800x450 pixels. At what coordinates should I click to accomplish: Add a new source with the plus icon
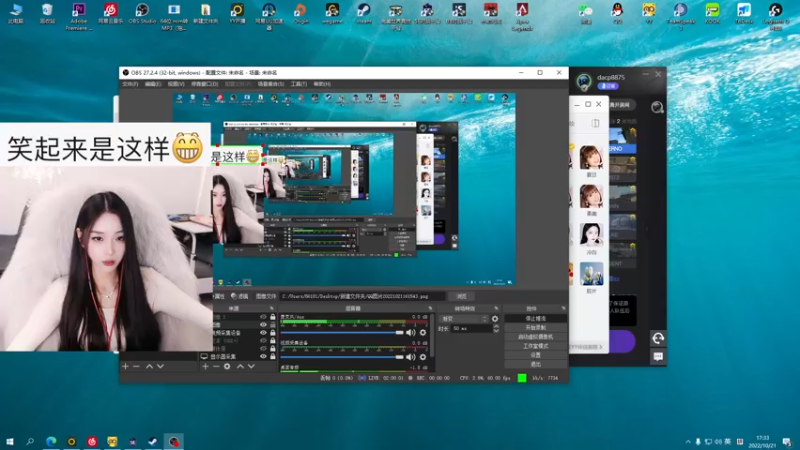pos(205,366)
